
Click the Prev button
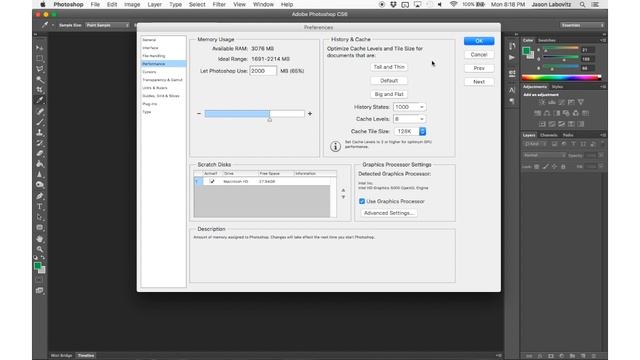(479, 68)
